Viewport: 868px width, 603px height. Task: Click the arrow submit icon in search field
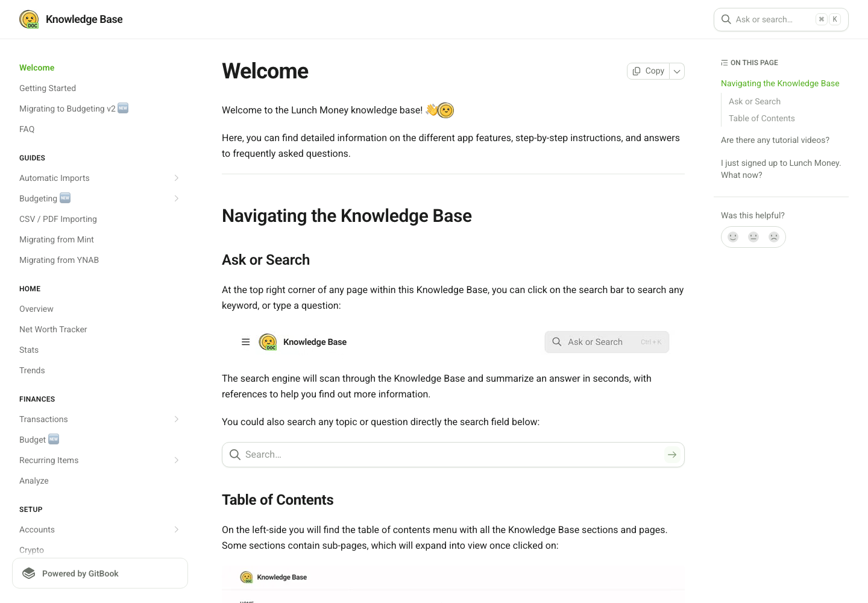(672, 455)
